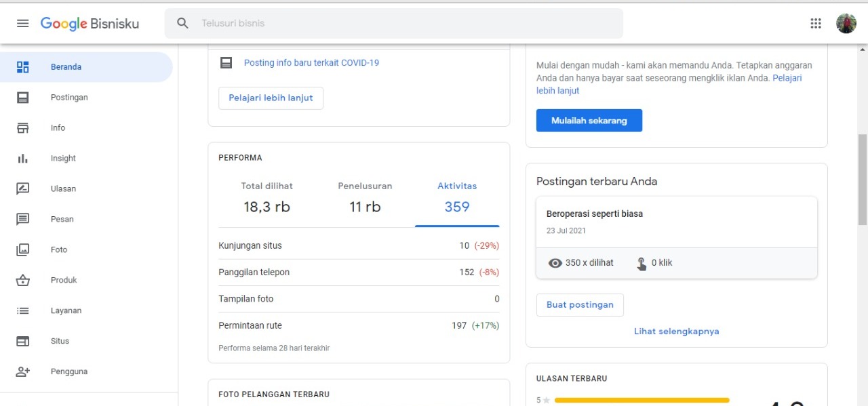868x406 pixels.
Task: Open the hamburger main menu
Action: coord(22,23)
